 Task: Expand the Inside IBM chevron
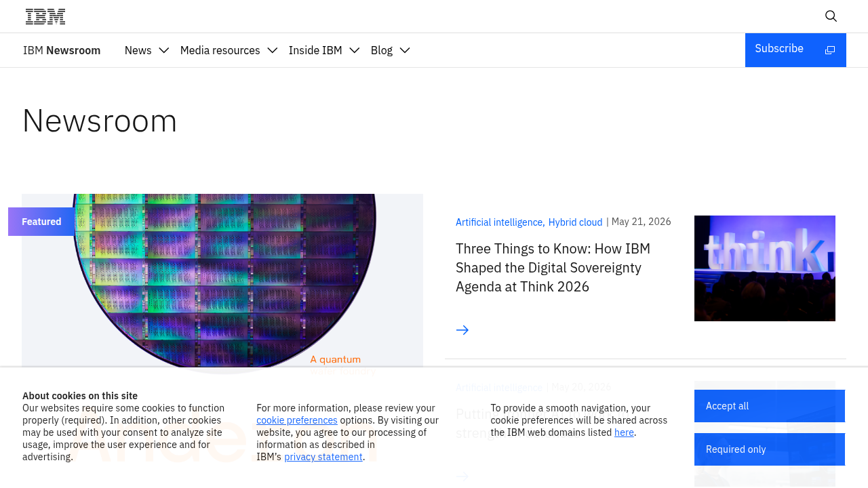(354, 50)
